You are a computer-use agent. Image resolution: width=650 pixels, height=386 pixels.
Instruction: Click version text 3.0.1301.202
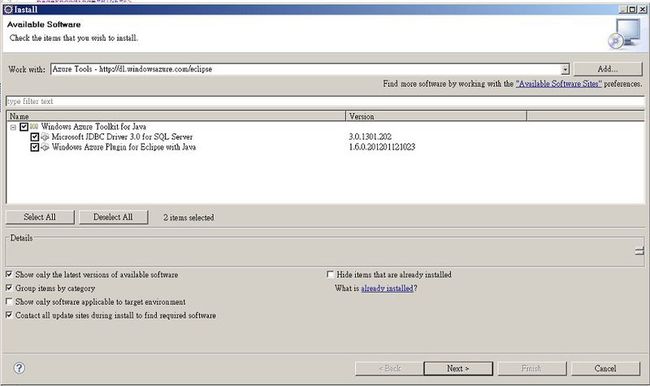pyautogui.click(x=370, y=136)
